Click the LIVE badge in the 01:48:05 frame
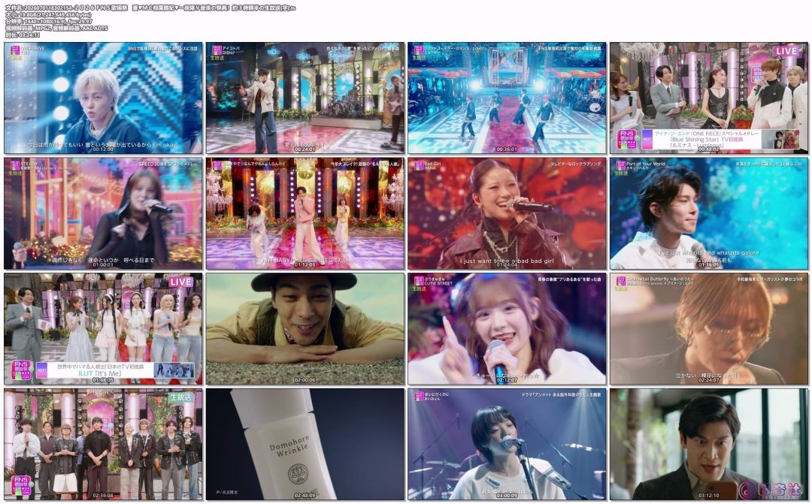This screenshot has height=504, width=812. [180, 282]
